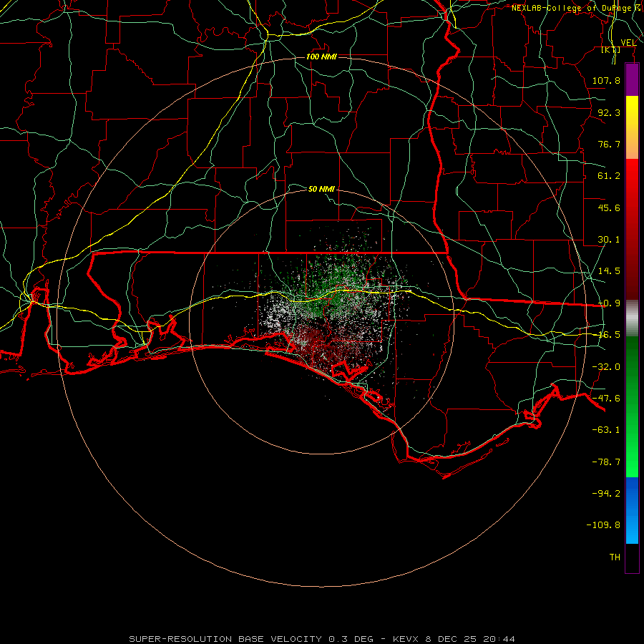Click the -109.8 scale value
This screenshot has width=644, height=644.
(603, 525)
